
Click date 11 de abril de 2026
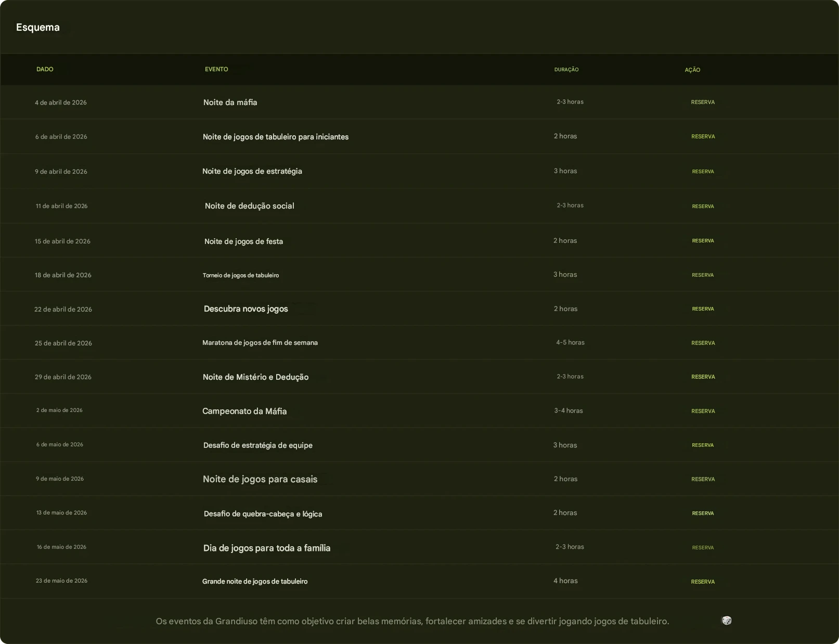(x=61, y=206)
